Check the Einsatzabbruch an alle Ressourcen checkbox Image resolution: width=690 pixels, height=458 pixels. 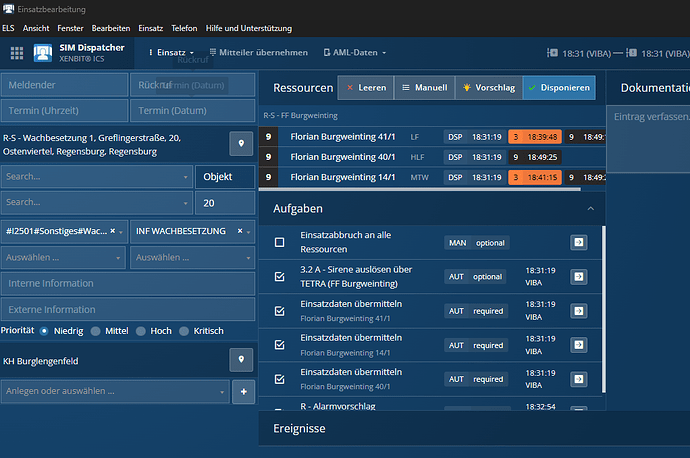[x=280, y=243]
